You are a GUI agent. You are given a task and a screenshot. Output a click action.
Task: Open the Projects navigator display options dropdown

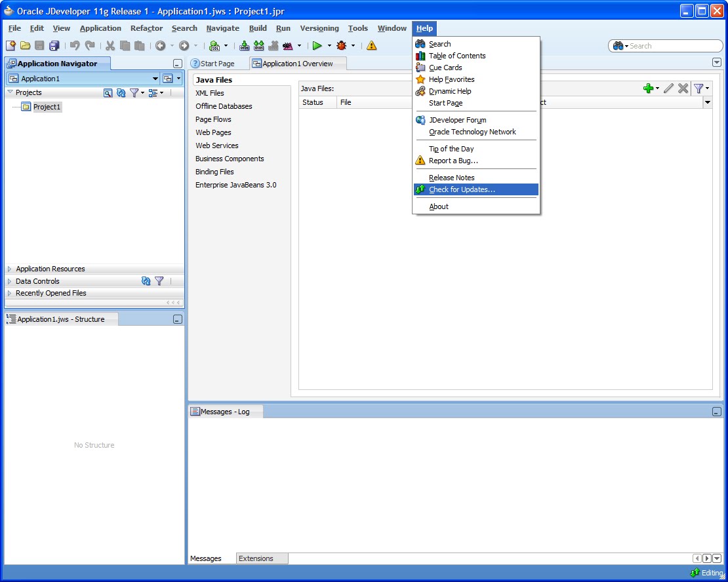click(x=161, y=93)
